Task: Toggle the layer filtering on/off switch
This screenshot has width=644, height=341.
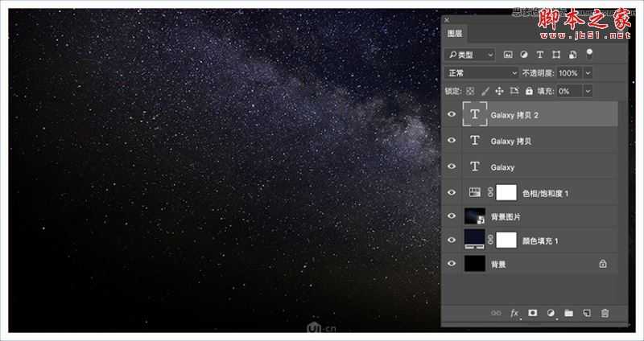Action: coord(589,54)
